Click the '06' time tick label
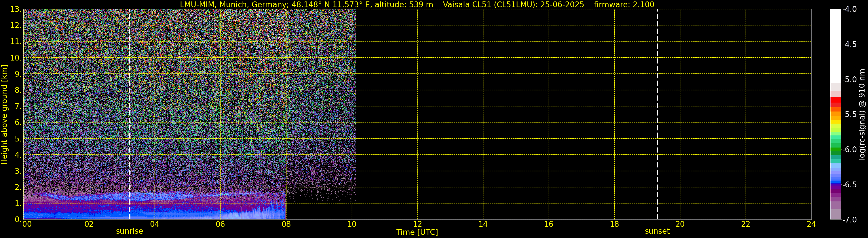868x238 pixels. (x=220, y=224)
